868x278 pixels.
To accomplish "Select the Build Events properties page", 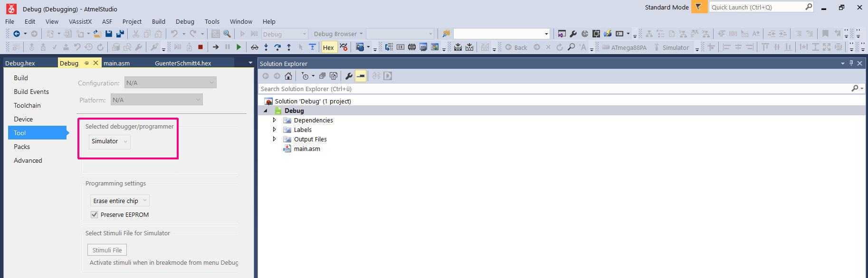I will point(31,92).
